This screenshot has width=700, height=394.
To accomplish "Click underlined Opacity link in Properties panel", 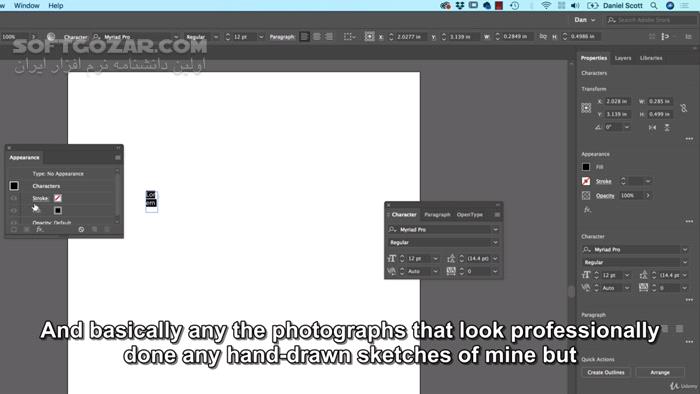I will tap(605, 195).
